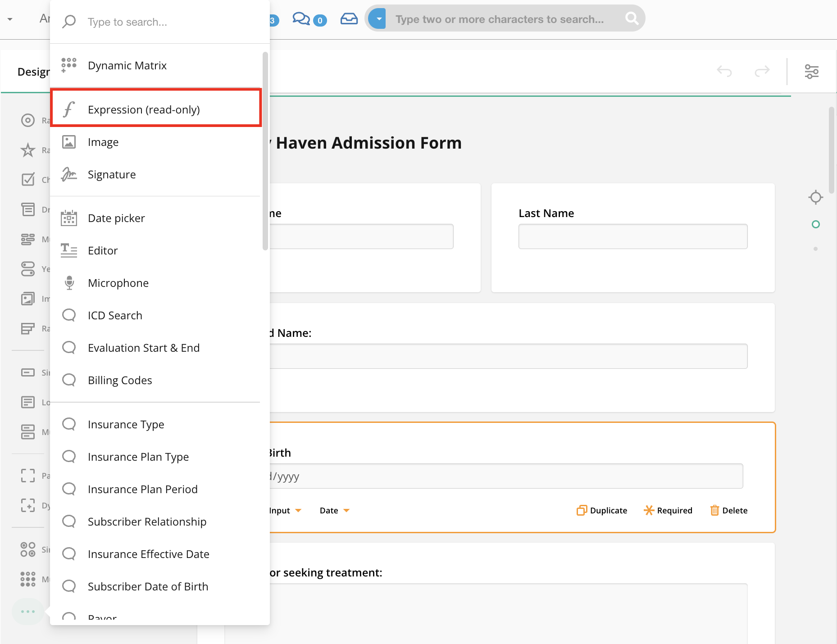Click the Microphone icon
This screenshot has width=837, height=644.
[x=69, y=283]
